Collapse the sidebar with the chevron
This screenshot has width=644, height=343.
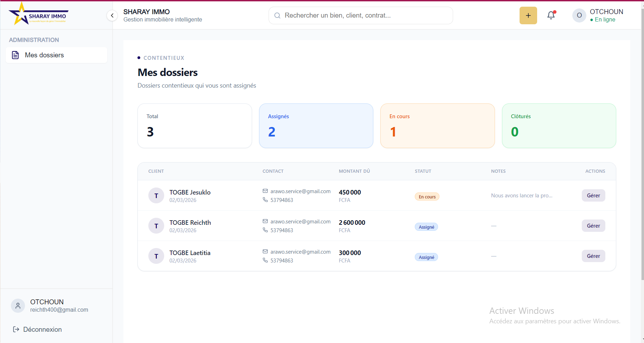112,15
